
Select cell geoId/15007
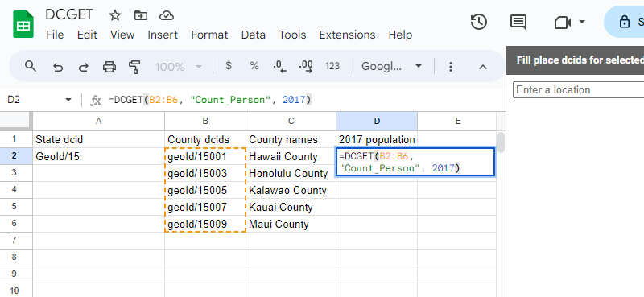point(205,207)
